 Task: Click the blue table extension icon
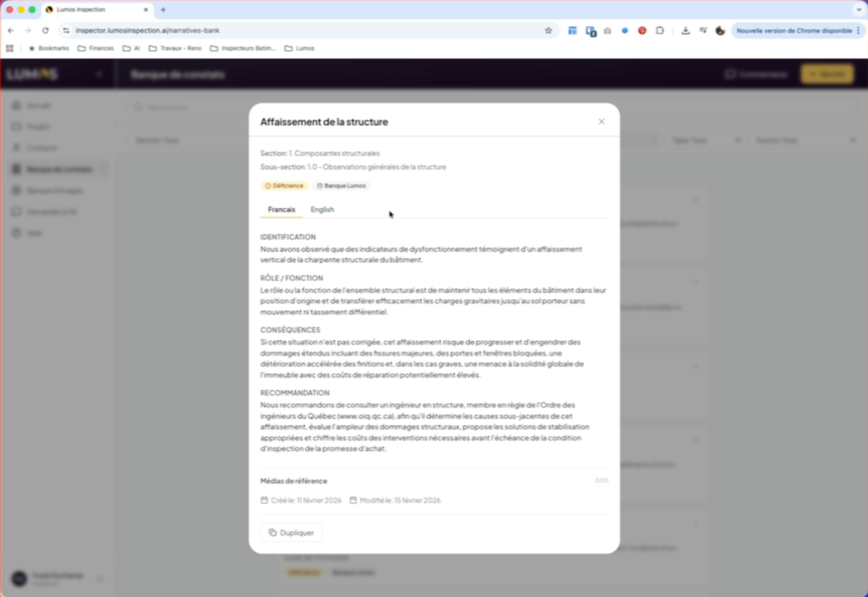click(x=572, y=30)
